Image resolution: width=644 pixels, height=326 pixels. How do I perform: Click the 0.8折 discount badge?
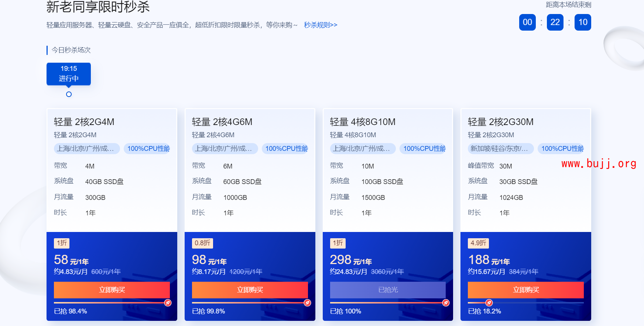point(202,243)
